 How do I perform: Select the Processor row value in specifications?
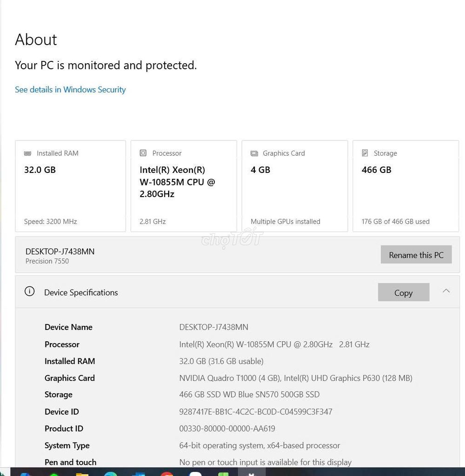point(274,344)
